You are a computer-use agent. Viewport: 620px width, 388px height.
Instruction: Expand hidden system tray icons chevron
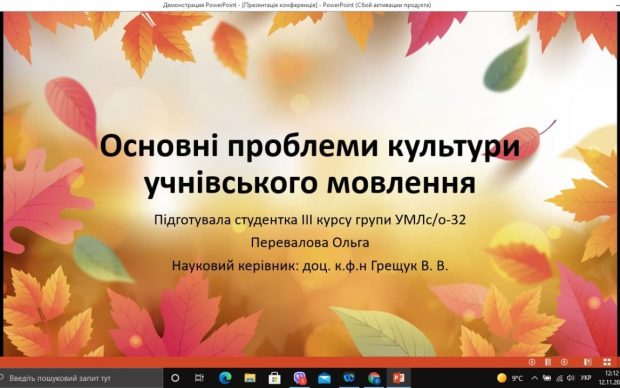(534, 378)
